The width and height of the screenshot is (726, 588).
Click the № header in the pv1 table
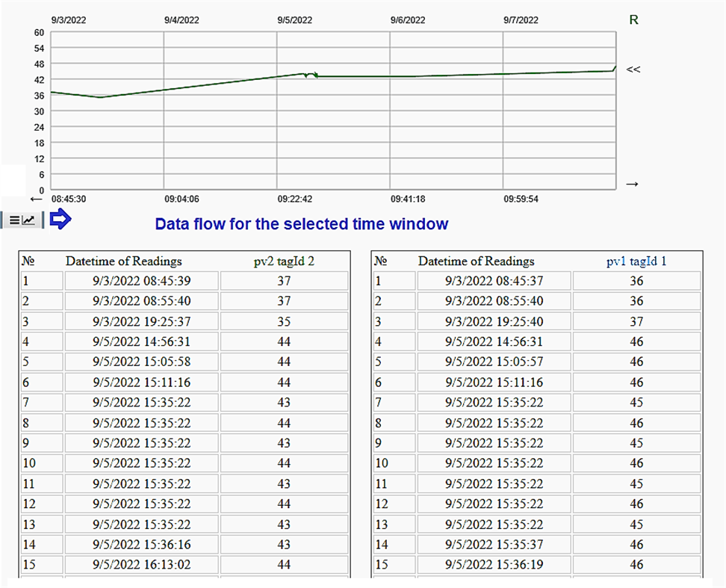pos(381,261)
